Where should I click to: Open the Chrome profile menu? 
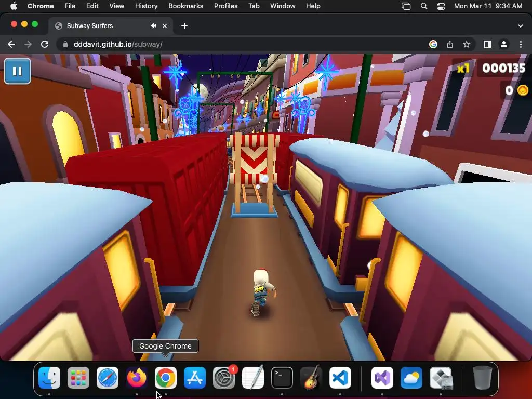(x=504, y=45)
